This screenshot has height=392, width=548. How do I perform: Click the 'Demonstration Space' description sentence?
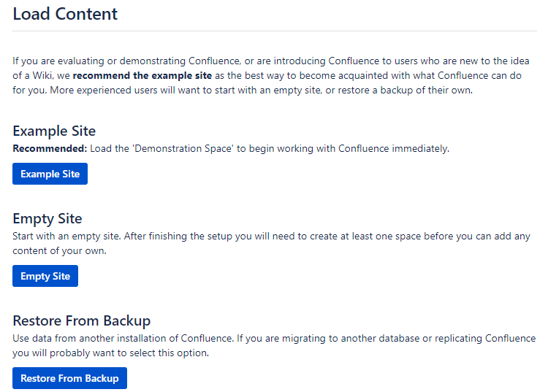[231, 148]
